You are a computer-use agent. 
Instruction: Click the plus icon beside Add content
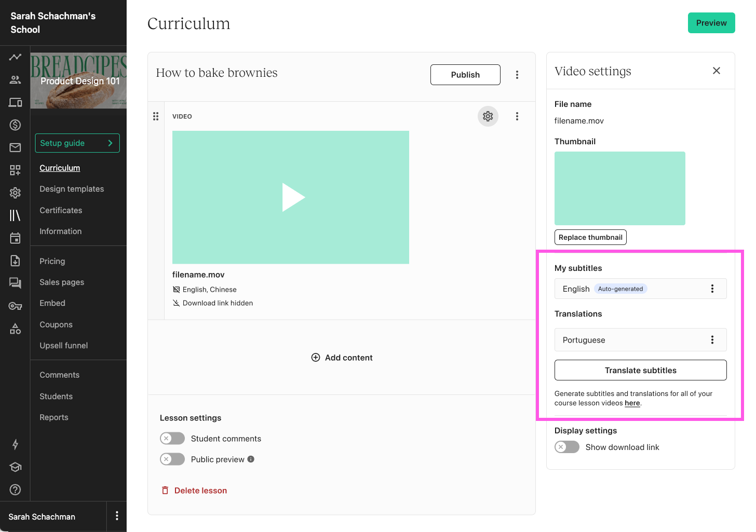(x=316, y=358)
